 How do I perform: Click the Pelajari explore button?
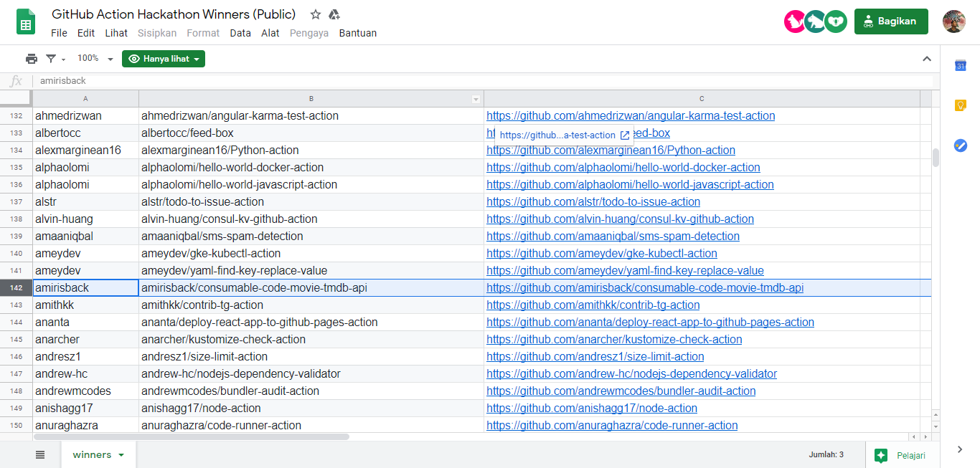tap(901, 455)
